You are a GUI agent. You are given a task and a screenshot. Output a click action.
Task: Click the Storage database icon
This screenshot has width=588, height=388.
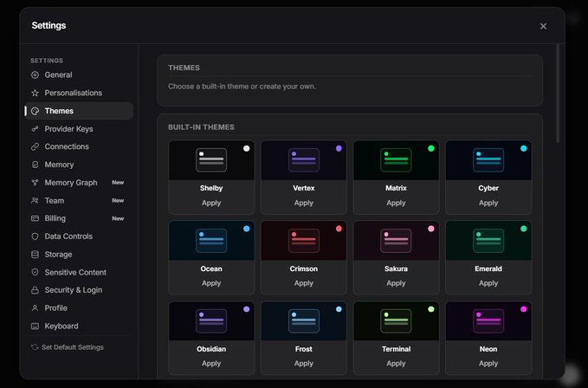(x=35, y=254)
